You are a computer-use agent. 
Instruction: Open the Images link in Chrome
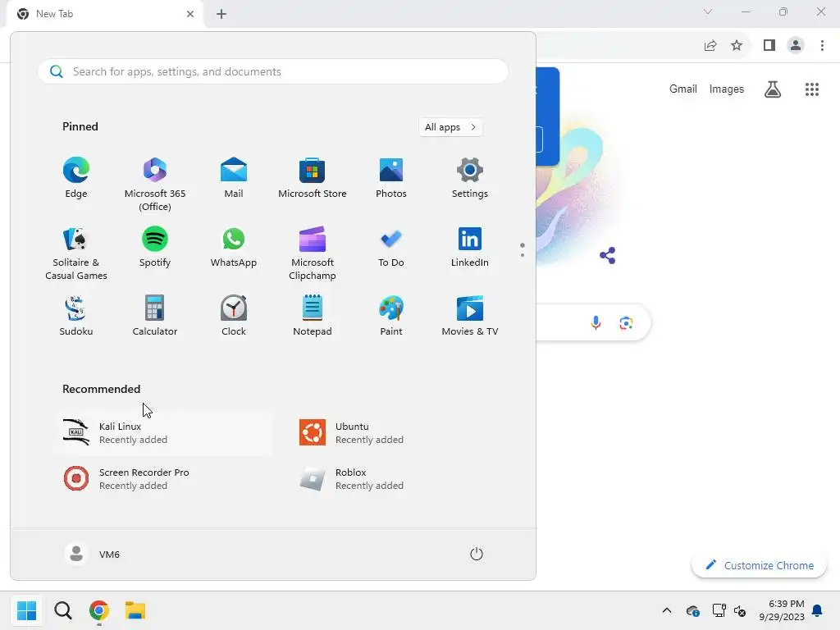click(x=727, y=89)
